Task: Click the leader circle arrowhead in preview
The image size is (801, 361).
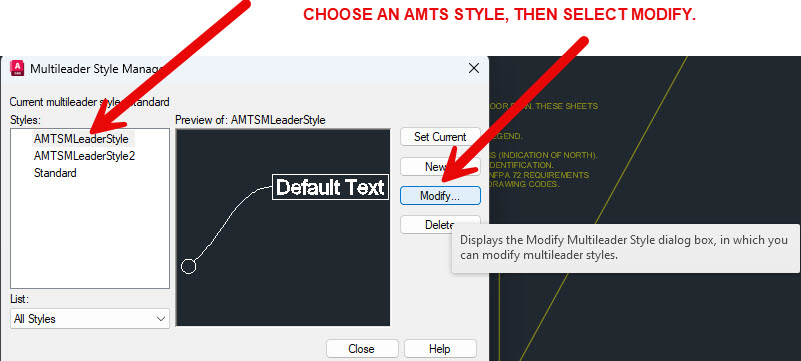Action: pos(189,266)
